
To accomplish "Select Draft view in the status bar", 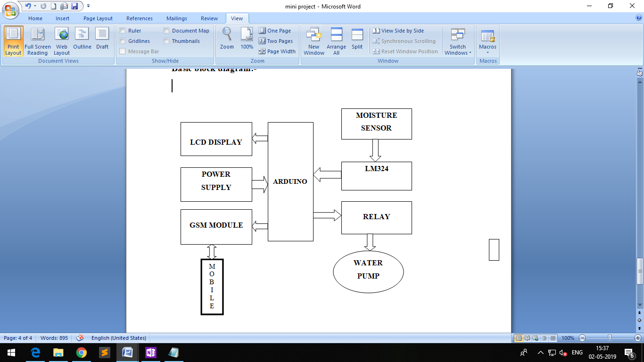I will tap(553, 338).
